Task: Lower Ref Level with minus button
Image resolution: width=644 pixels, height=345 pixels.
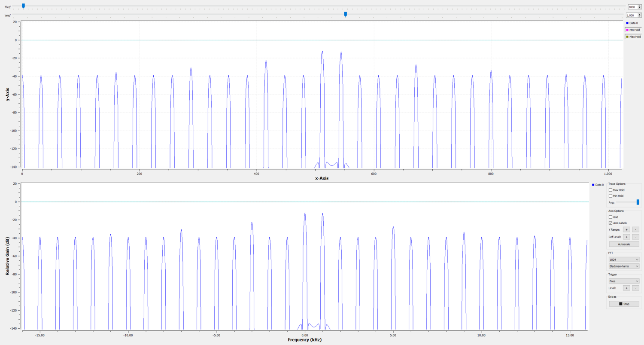Action: 636,237
